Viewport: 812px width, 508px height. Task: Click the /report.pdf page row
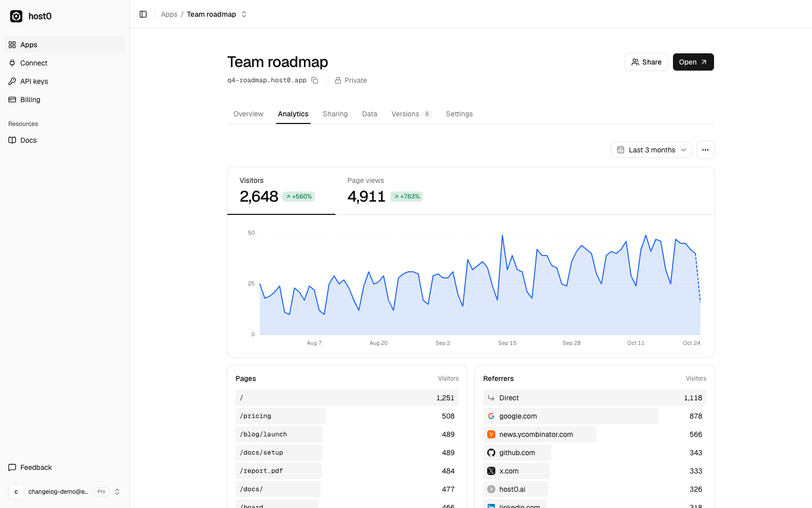tap(347, 471)
